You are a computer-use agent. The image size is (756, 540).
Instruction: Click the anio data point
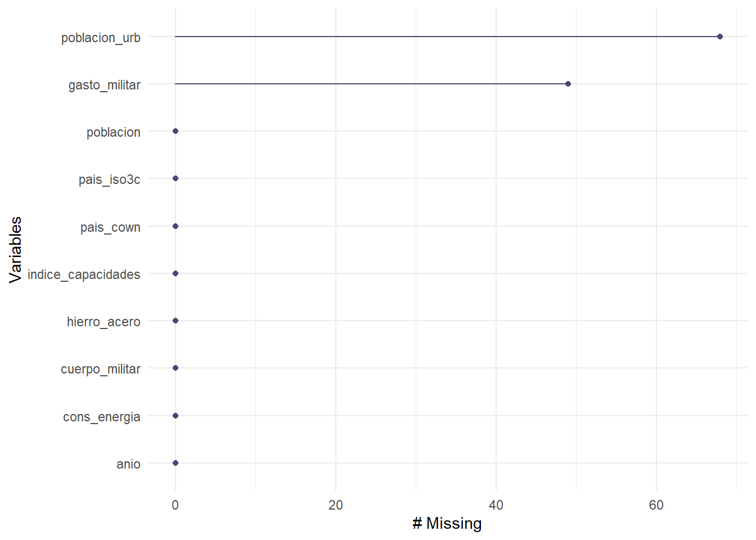(175, 463)
